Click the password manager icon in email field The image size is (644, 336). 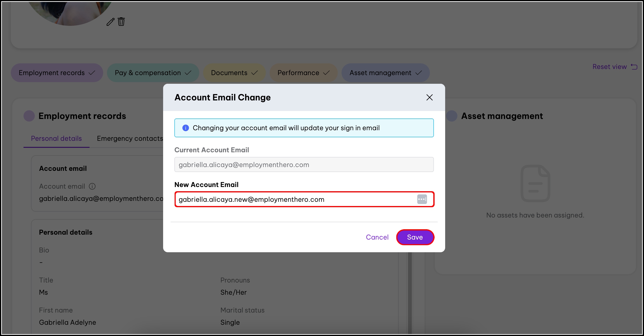(422, 199)
